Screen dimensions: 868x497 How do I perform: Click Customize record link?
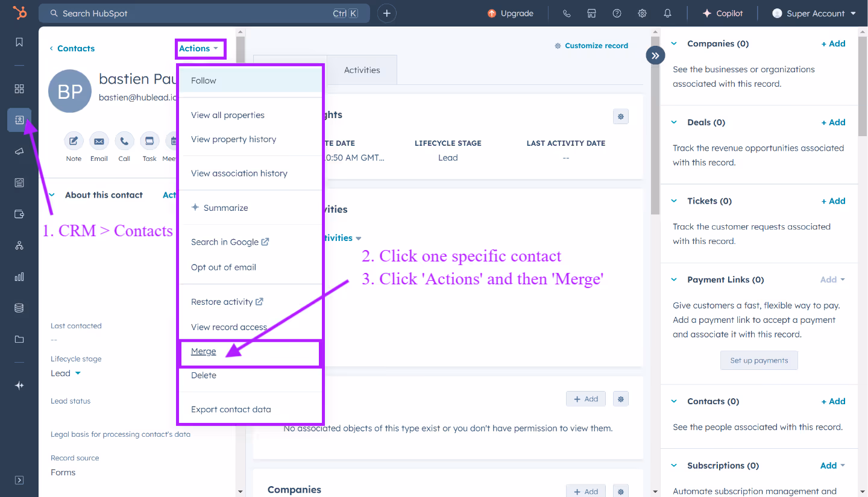(x=596, y=45)
